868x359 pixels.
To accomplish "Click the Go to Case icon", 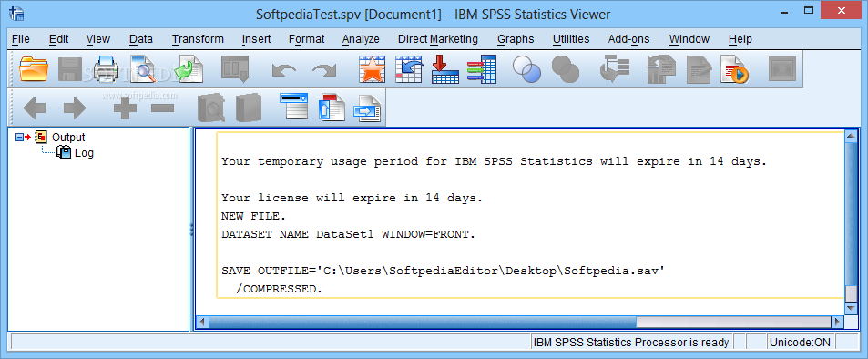I will point(409,69).
